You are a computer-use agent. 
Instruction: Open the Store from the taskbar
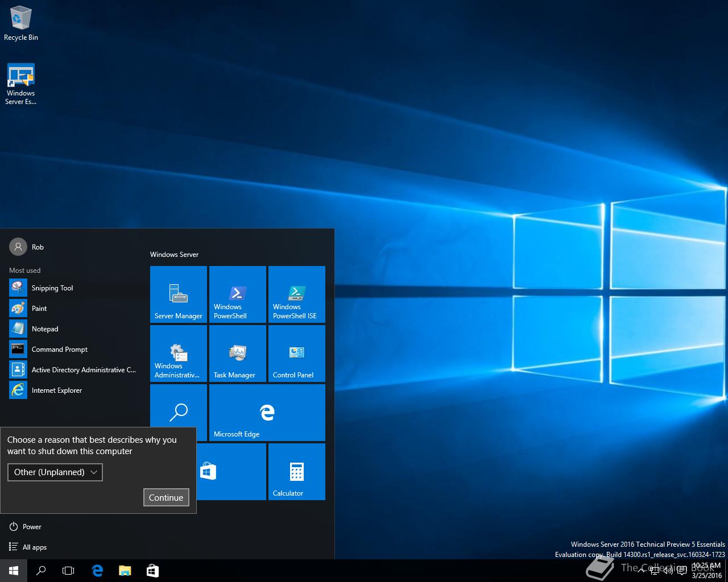pos(152,571)
